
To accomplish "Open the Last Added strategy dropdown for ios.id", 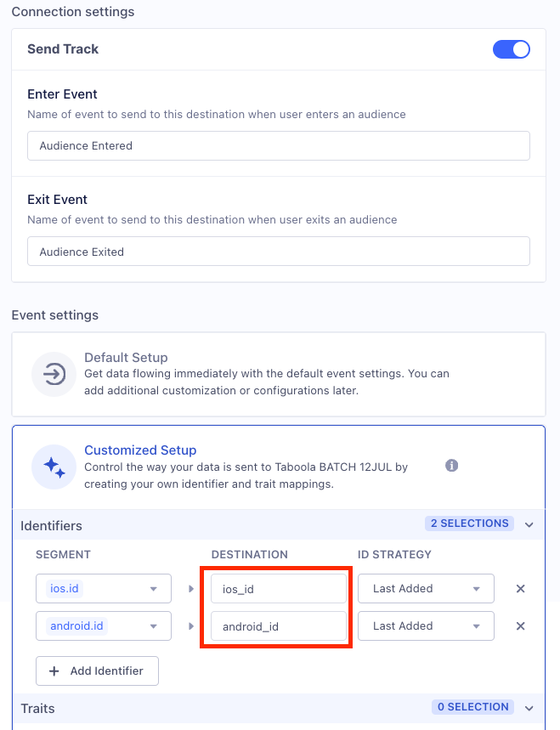I will pyautogui.click(x=426, y=588).
